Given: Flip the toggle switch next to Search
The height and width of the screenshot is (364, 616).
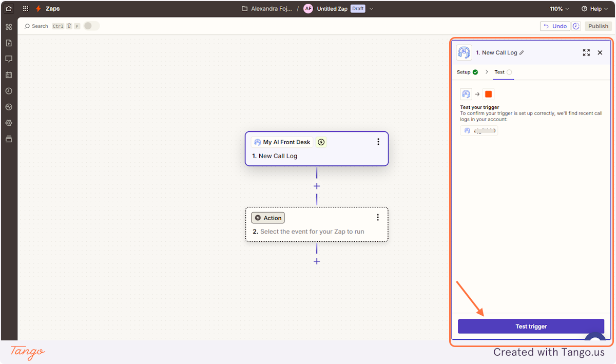Looking at the screenshot, I should 91,26.
